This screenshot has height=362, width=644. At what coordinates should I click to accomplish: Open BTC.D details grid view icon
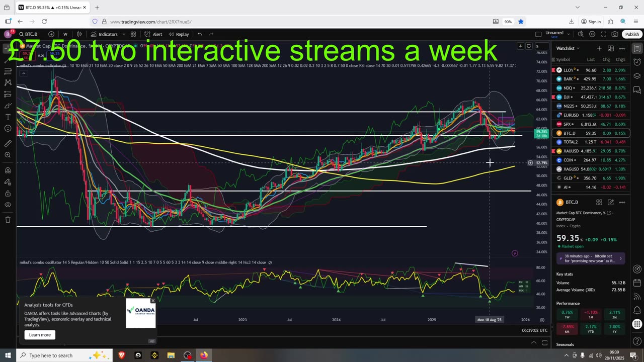(x=599, y=202)
